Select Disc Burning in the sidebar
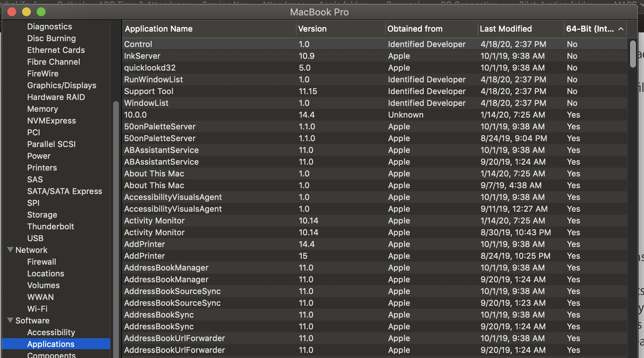 51,38
